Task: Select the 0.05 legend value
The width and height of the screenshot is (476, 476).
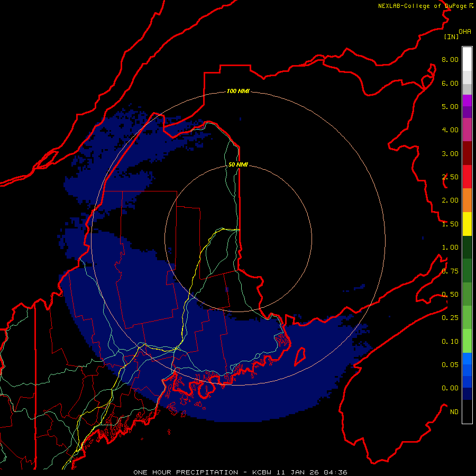Action: click(x=450, y=365)
